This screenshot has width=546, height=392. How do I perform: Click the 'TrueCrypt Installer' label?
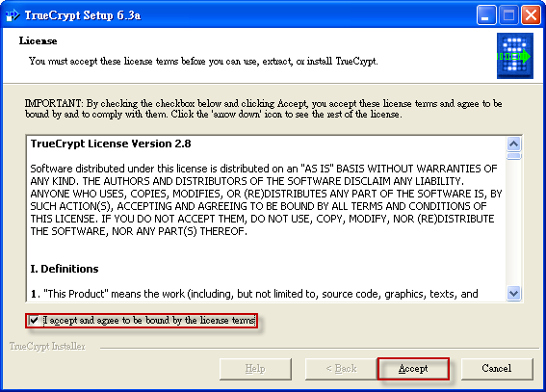[47, 346]
